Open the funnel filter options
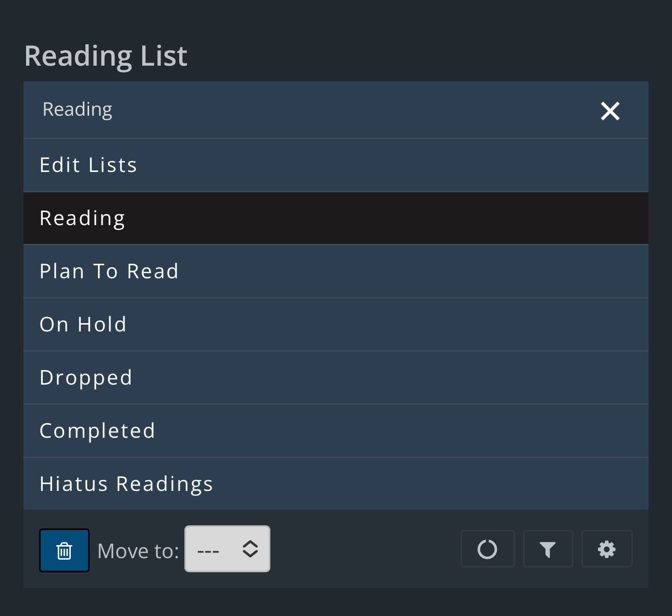The width and height of the screenshot is (672, 616). pyautogui.click(x=547, y=549)
